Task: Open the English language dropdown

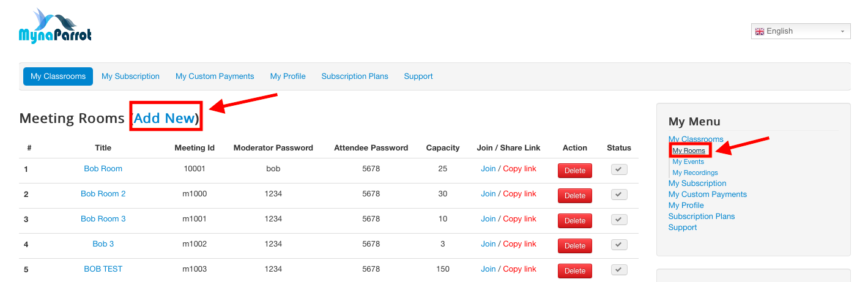Action: pos(800,31)
